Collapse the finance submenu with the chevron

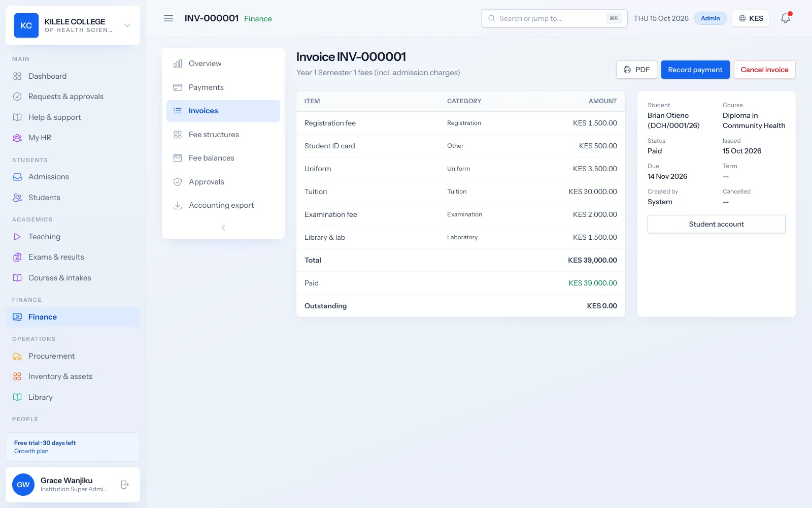pos(223,228)
